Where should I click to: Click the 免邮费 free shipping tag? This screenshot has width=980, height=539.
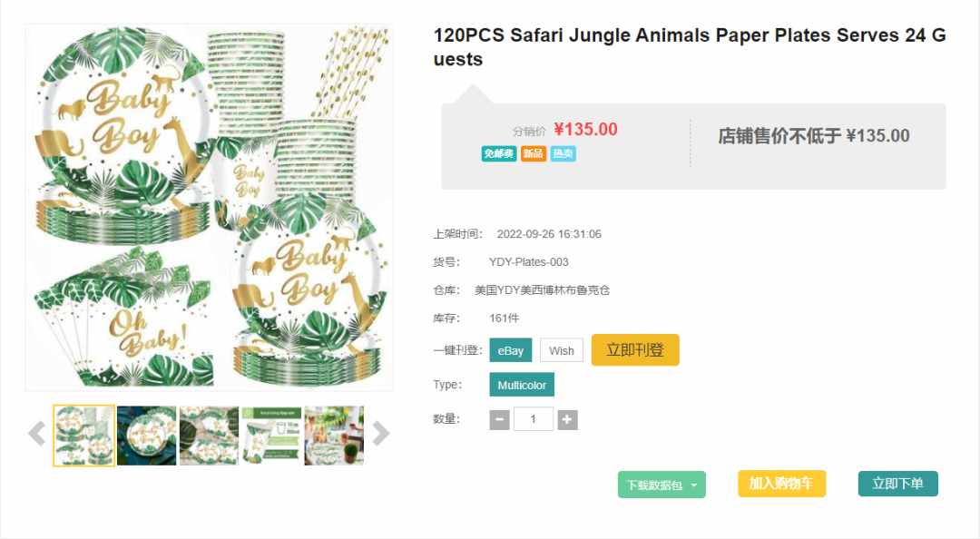click(499, 153)
